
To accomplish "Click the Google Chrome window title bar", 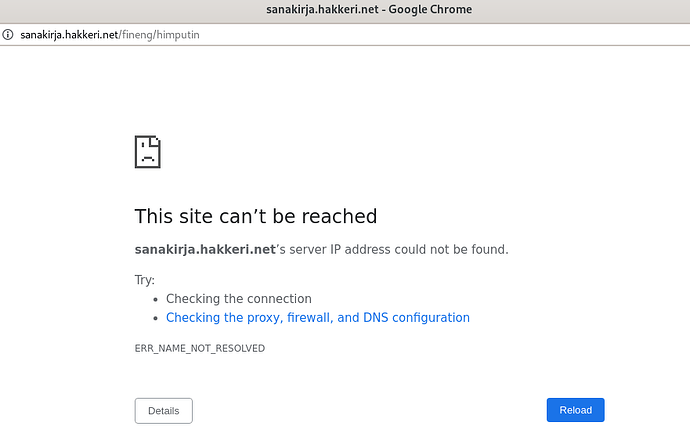I will tap(345, 9).
